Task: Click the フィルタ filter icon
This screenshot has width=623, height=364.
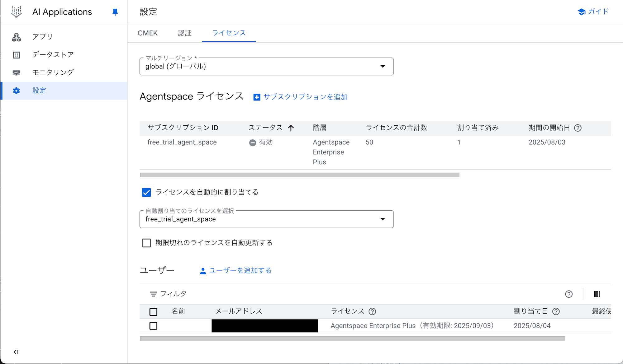Action: click(x=153, y=294)
